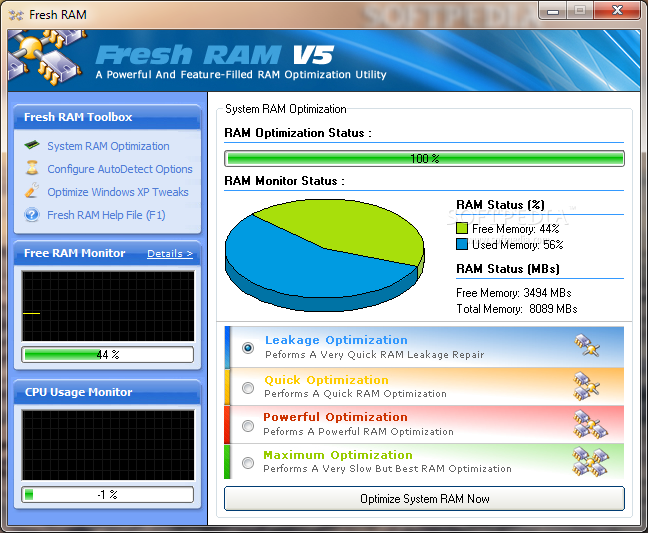Click the 44 % free RAM progress bar
648x533 pixels.
coord(107,355)
